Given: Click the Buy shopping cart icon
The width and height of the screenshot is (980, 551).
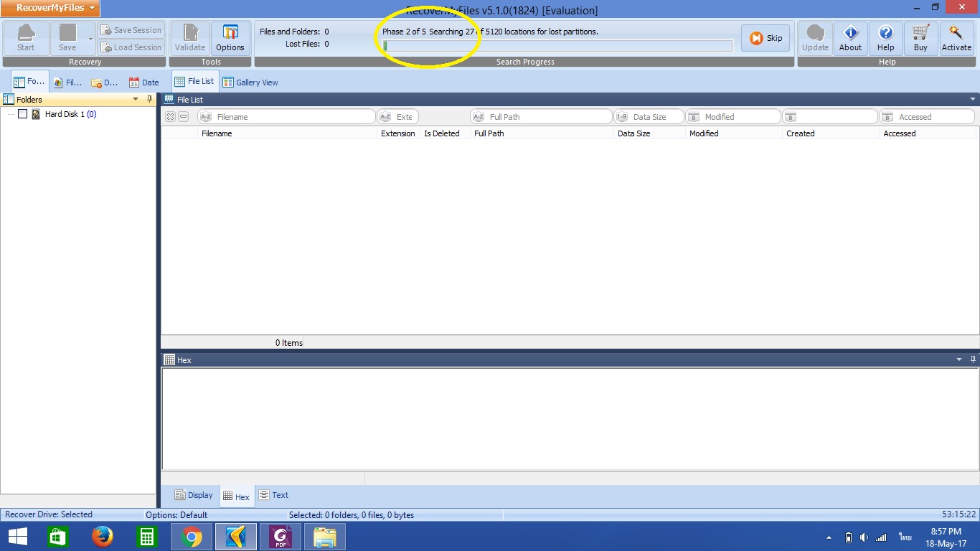Looking at the screenshot, I should 920,38.
